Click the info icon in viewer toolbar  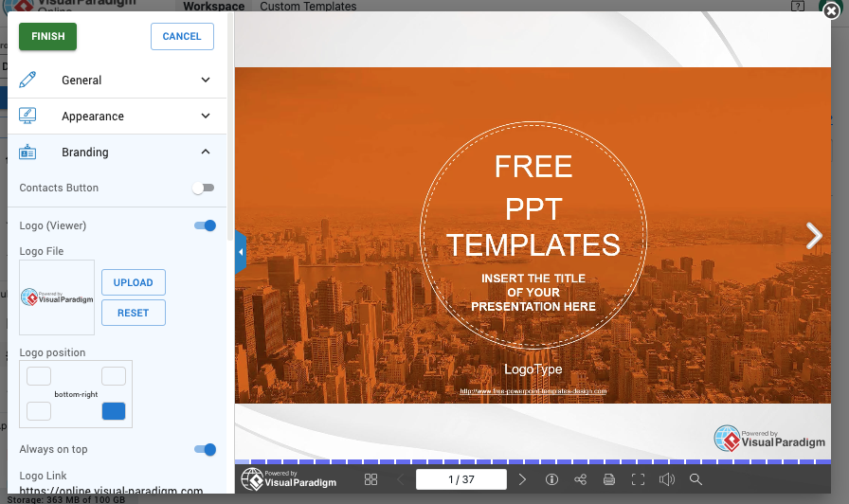coord(552,479)
